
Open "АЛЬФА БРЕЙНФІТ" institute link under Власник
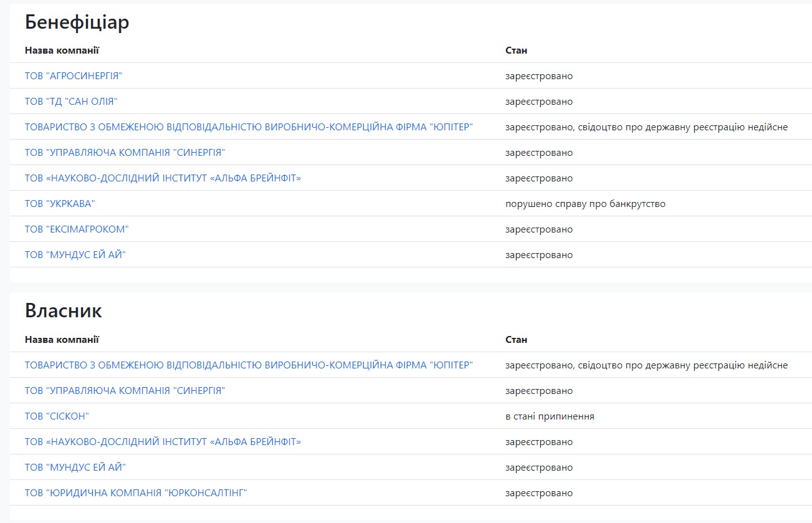(x=163, y=442)
